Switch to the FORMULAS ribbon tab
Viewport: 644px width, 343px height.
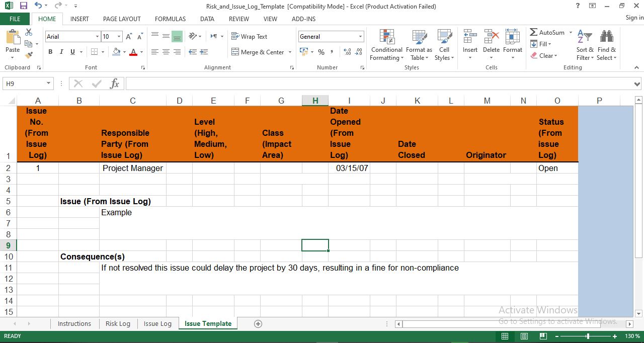click(170, 19)
